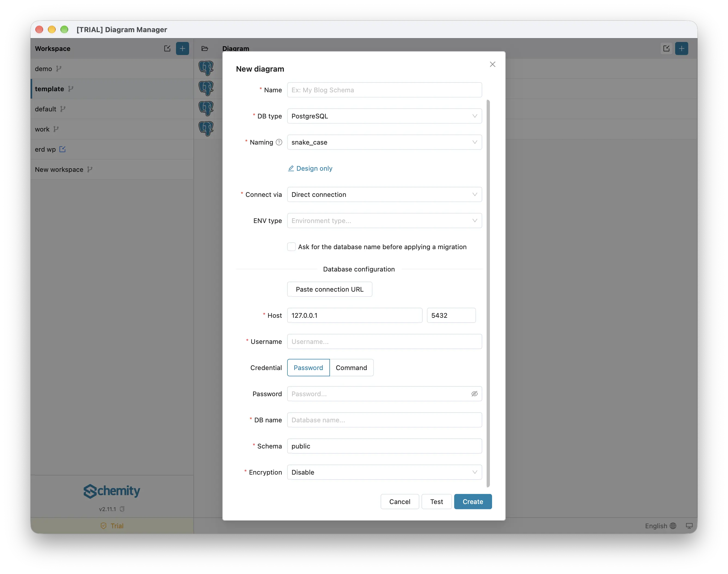Click the Test button
The height and width of the screenshot is (574, 728).
pos(436,501)
